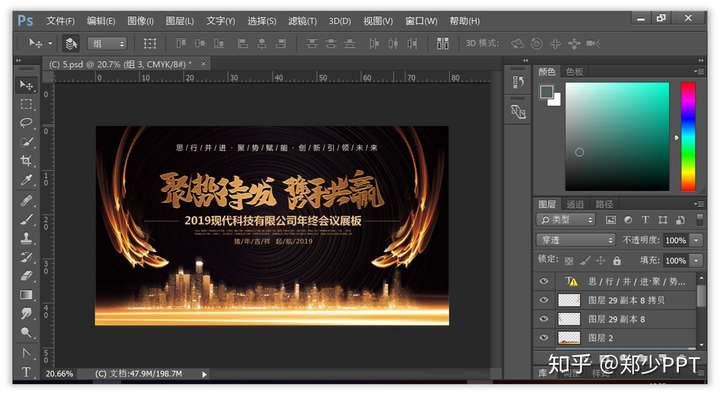Viewport: 720px width, 395px height.
Task: Filter layers by smart object icon
Action: pyautogui.click(x=680, y=220)
